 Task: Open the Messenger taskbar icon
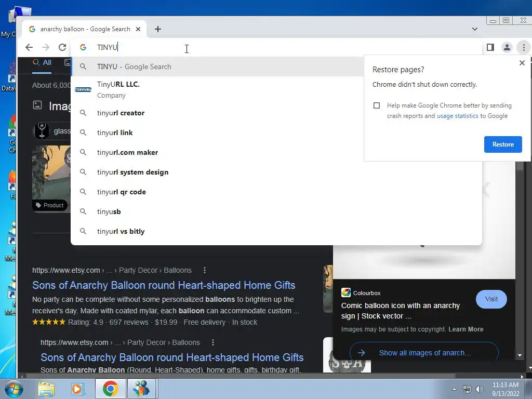(x=141, y=389)
